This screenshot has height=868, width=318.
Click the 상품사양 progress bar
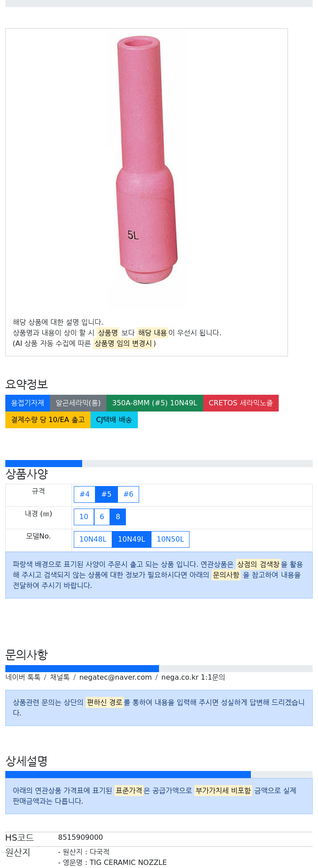click(x=159, y=463)
